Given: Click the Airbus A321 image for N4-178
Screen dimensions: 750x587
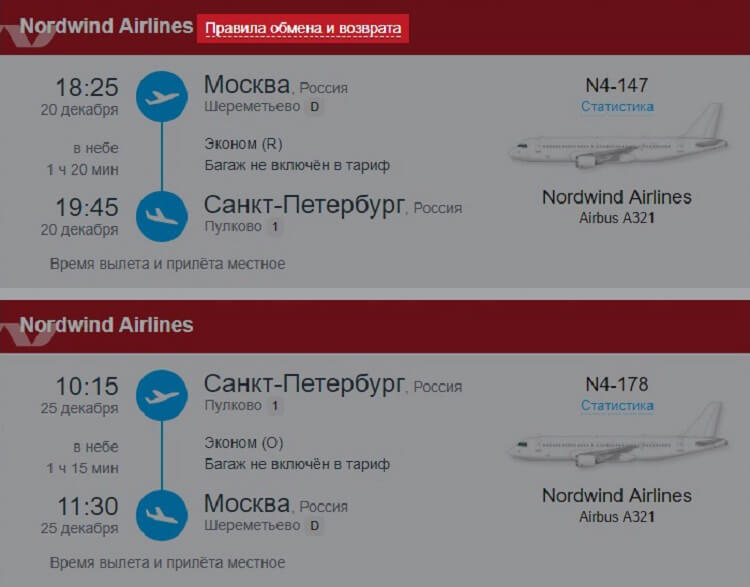Looking at the screenshot, I should [618, 435].
